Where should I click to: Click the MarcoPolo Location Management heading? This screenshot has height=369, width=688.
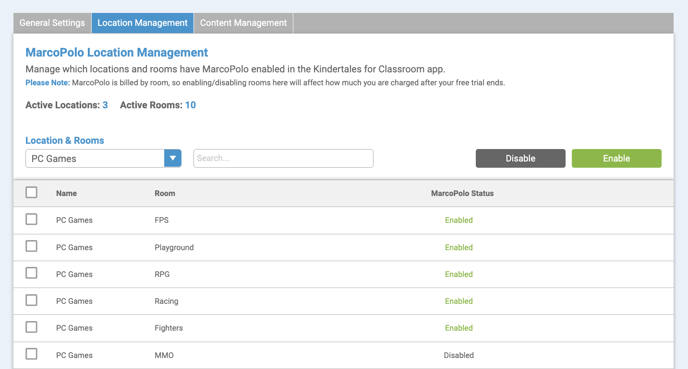[117, 53]
